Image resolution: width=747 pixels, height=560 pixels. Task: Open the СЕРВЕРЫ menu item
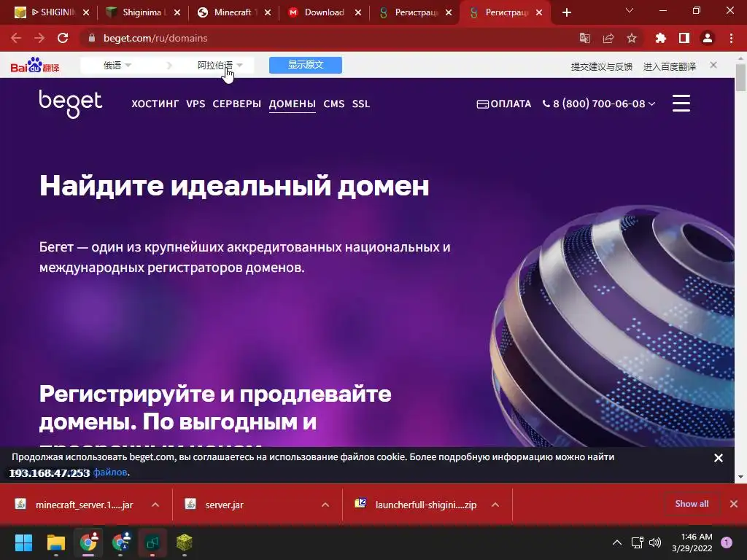tap(237, 104)
